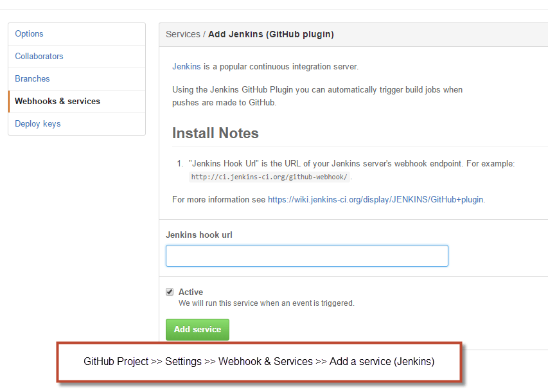Click the Jenkins hook url label
This screenshot has height=392, width=548.
(199, 235)
